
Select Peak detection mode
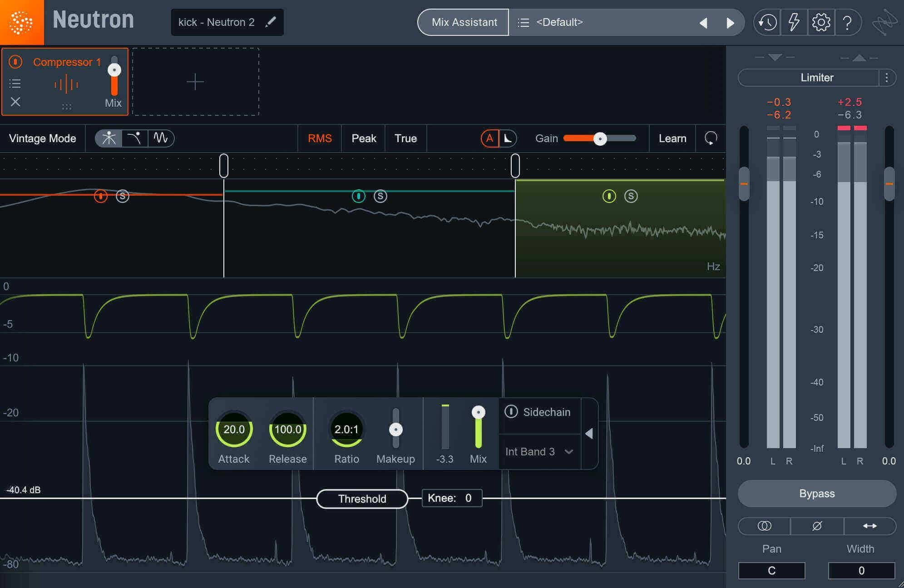pyautogui.click(x=364, y=138)
